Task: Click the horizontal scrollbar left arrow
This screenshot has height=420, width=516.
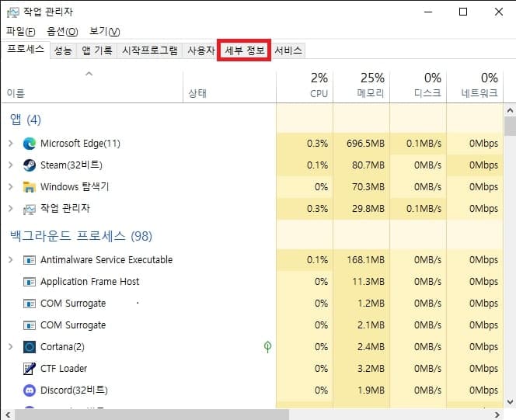Action: (8, 415)
